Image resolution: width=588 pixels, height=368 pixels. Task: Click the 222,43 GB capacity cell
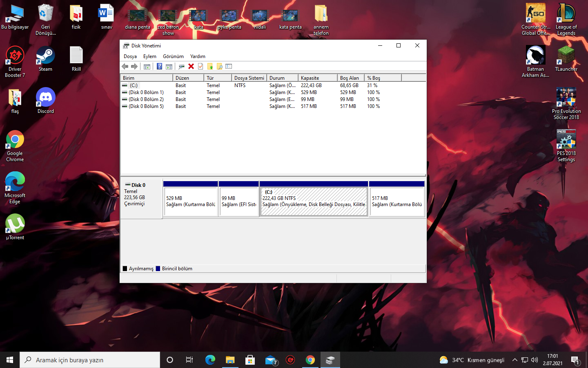(311, 85)
